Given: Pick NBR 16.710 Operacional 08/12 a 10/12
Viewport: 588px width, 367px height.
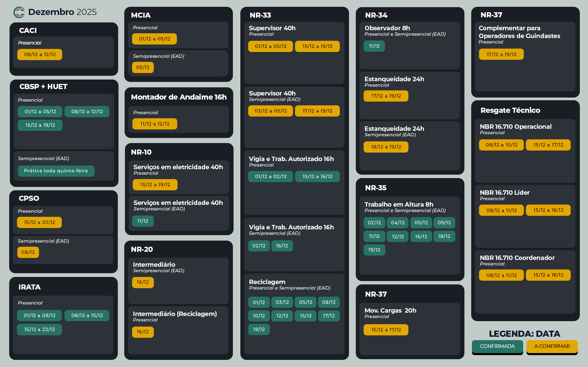Looking at the screenshot, I should [x=501, y=145].
